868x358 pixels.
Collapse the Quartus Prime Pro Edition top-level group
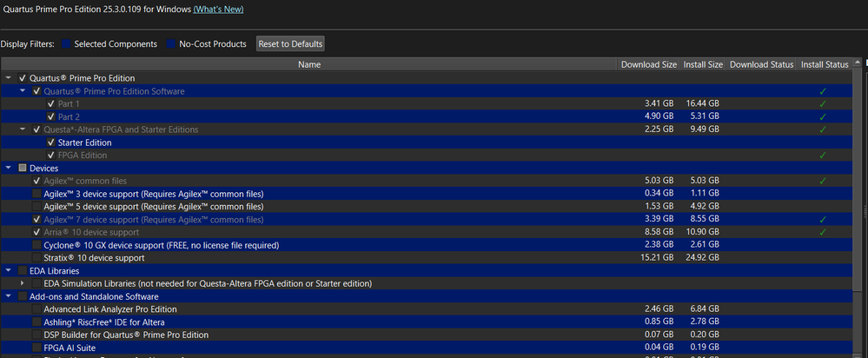coord(9,78)
